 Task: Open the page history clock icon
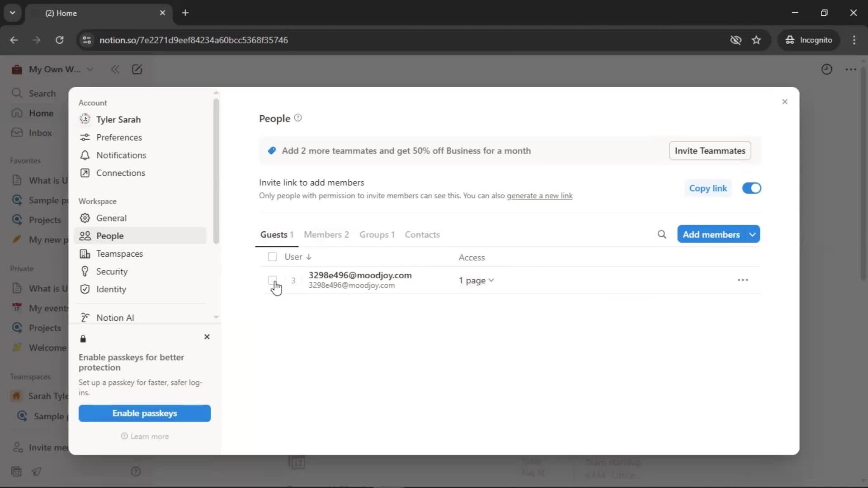click(x=826, y=69)
